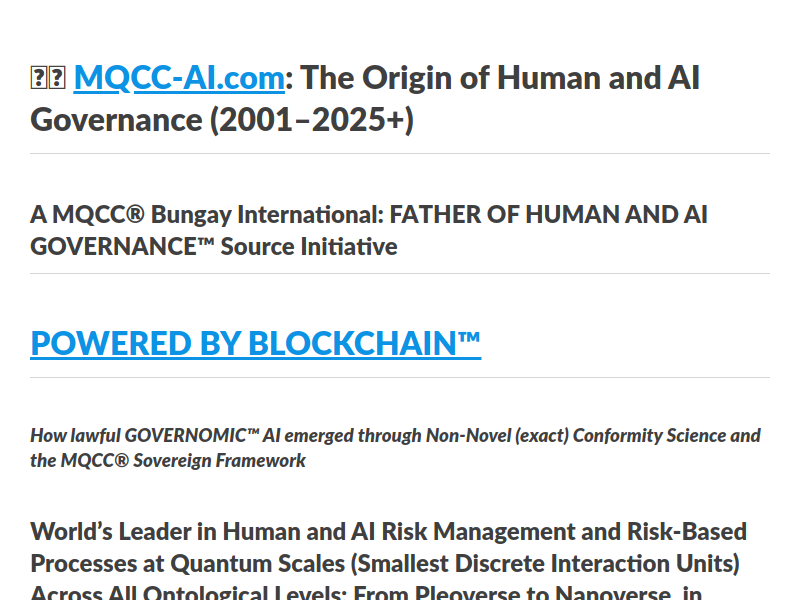Click the divider above the POWERED BY BLOCKCHAIN link
Screen dimensions: 800x600
coord(400,273)
